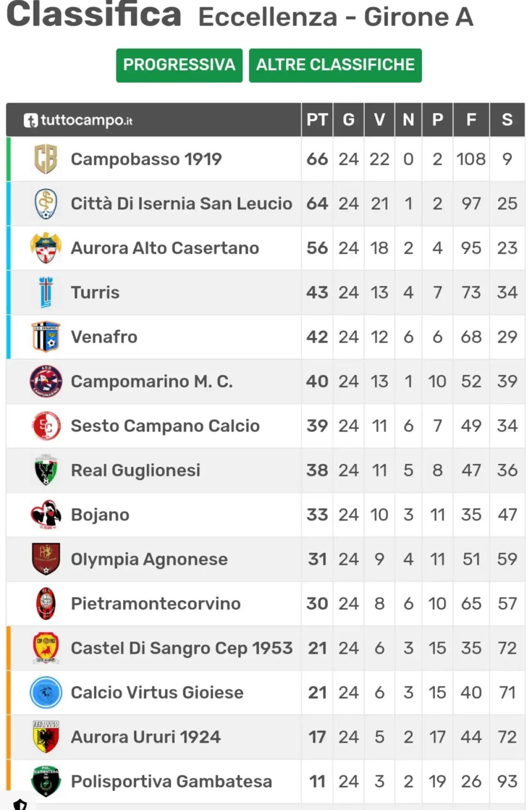Open the Bojano team page

coord(100,515)
